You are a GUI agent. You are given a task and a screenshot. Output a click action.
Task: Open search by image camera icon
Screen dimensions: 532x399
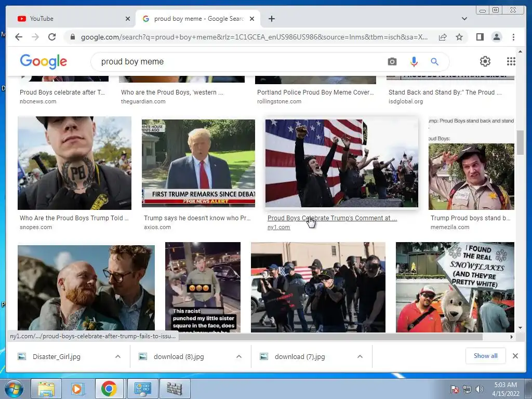[392, 61]
